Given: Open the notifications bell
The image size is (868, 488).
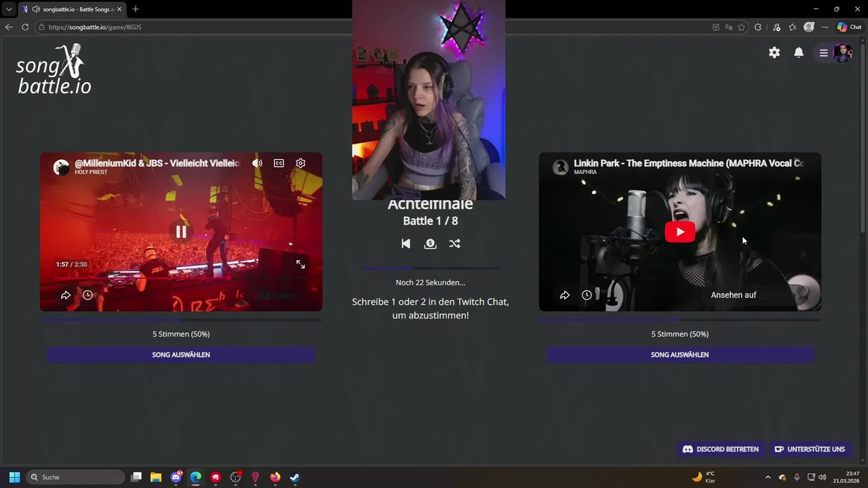Looking at the screenshot, I should tap(799, 52).
